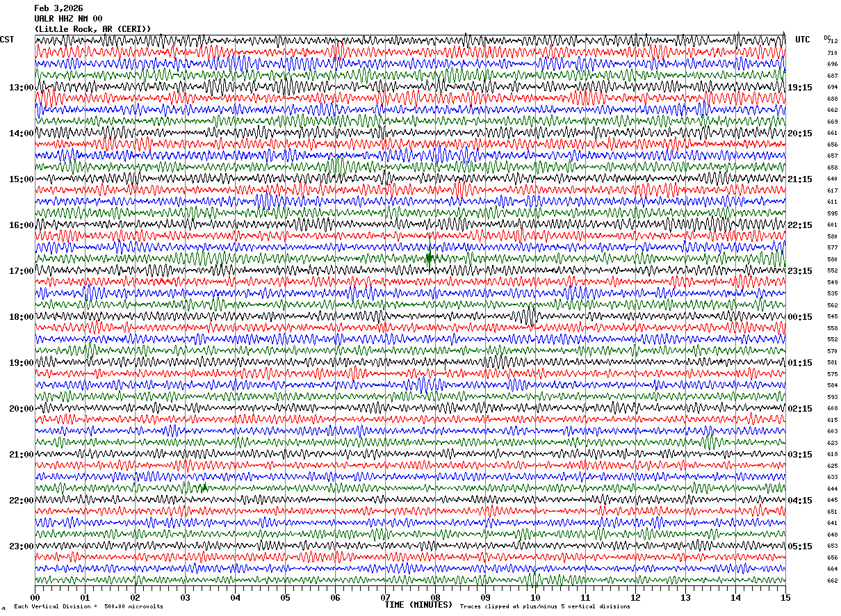Click the DC offset value 648
The width and height of the screenshot is (841, 616).
click(x=833, y=535)
